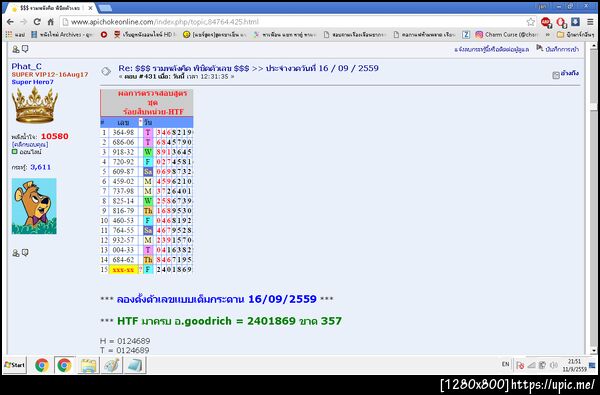Select the table cell 609-87
This screenshot has width=600, height=395.
(123, 171)
